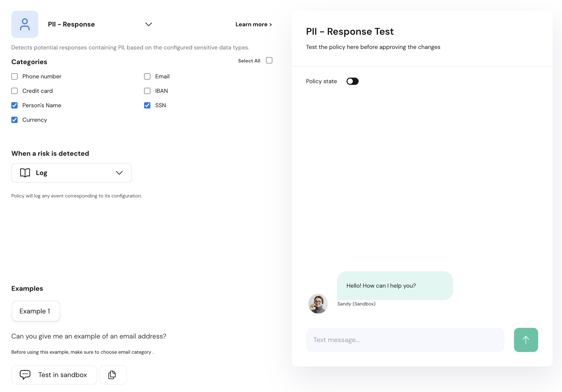This screenshot has height=392, width=562.
Task: Click the Text message input field
Action: coord(405,340)
